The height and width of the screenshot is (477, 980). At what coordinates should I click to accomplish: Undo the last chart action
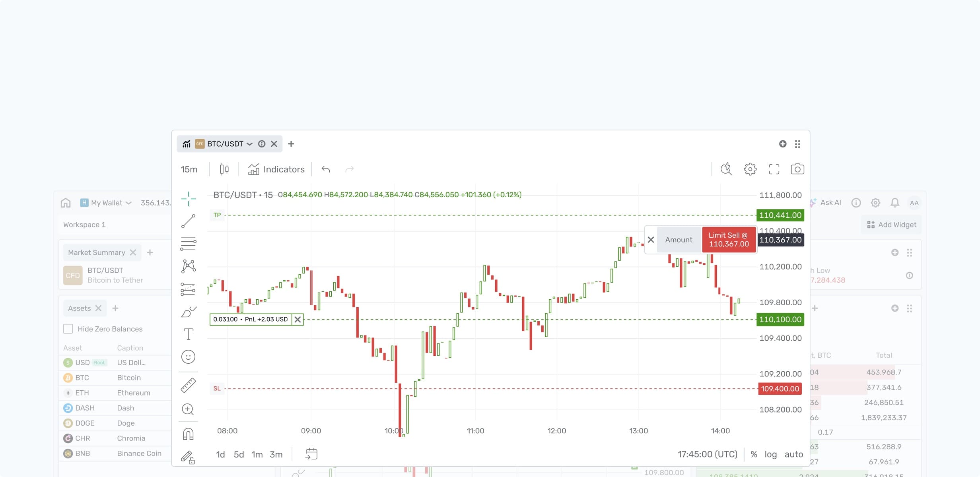point(326,169)
